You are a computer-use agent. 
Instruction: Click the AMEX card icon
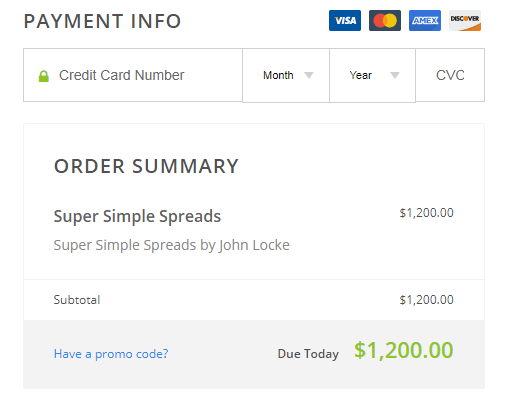coord(425,21)
